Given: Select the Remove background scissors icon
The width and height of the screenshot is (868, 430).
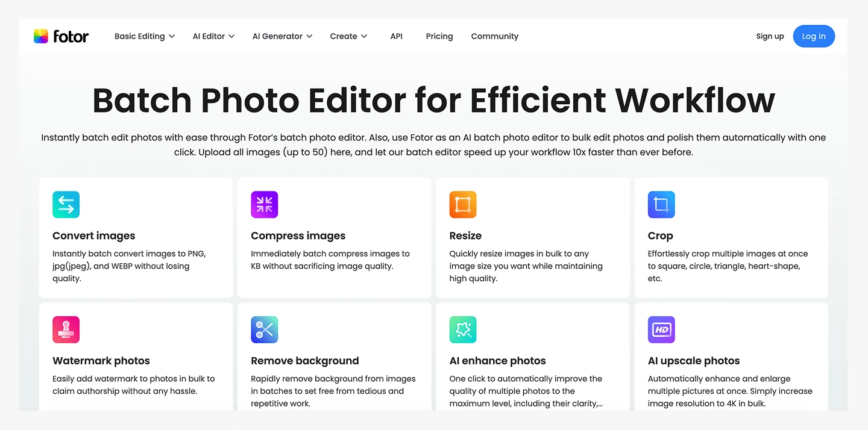Looking at the screenshot, I should pos(264,329).
